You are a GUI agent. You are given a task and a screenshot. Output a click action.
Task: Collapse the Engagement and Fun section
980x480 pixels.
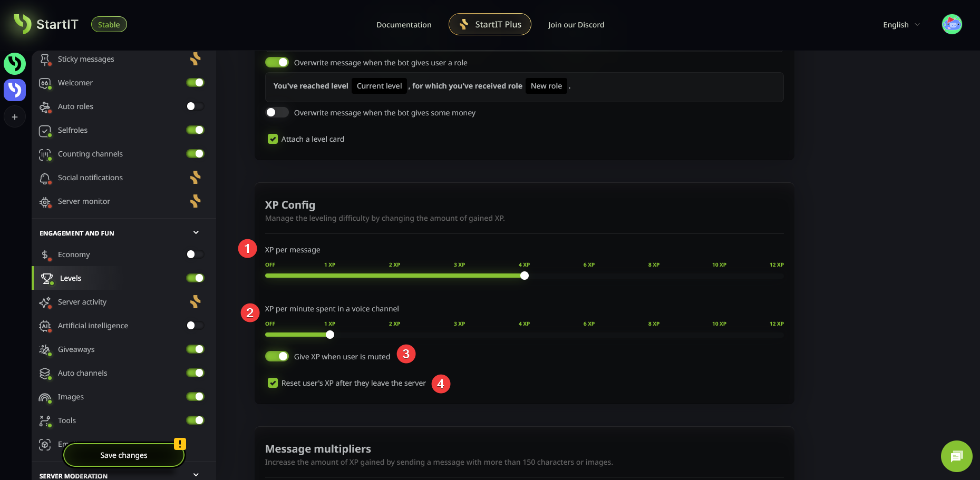point(196,233)
